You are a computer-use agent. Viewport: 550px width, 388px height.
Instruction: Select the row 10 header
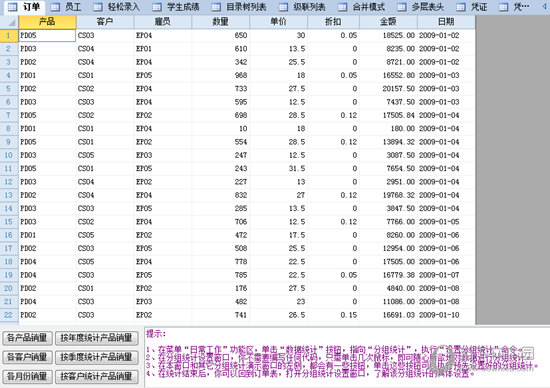(9, 155)
